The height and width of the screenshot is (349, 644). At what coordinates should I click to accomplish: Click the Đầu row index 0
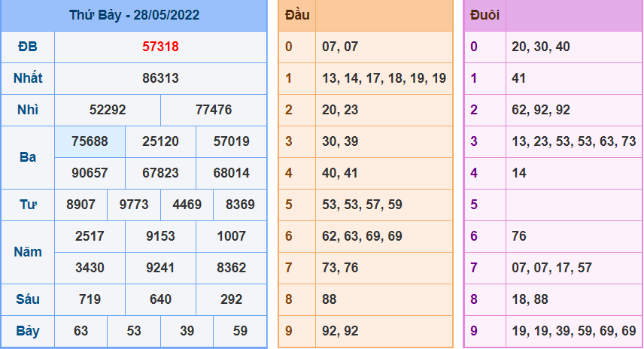(289, 47)
